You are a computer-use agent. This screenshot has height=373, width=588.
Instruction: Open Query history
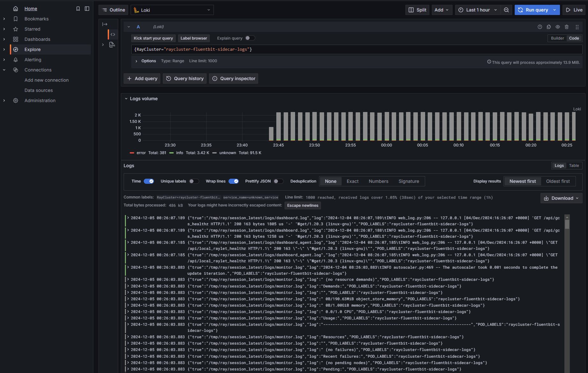pos(185,78)
